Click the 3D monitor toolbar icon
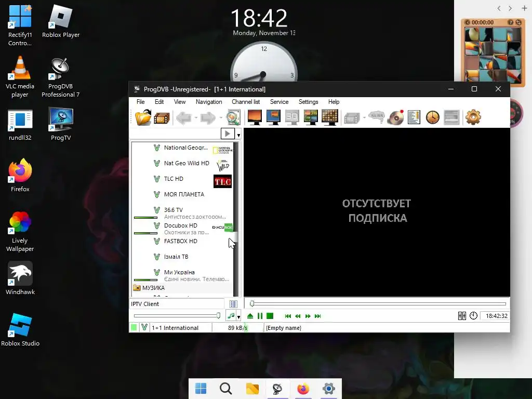Screen dimensions: 532x399 pos(292,117)
